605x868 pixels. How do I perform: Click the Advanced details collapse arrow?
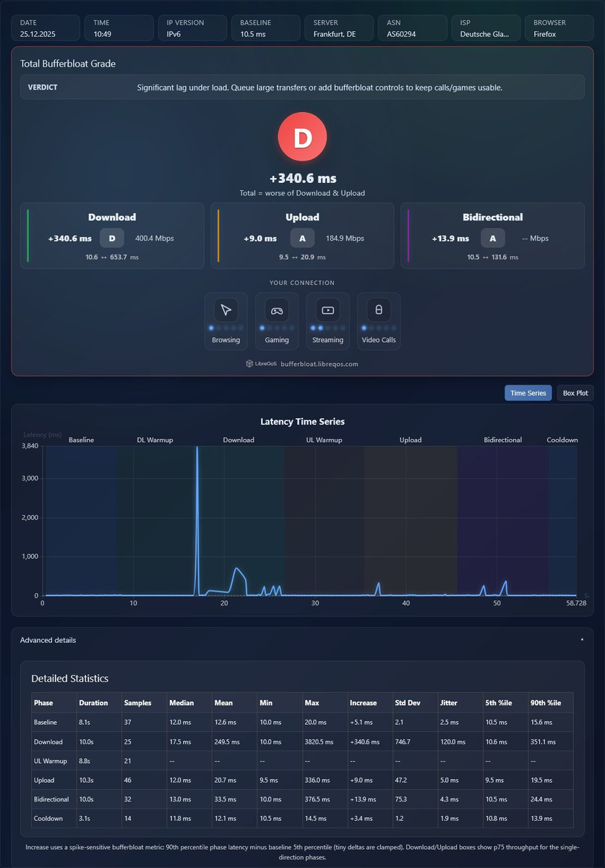tap(582, 640)
